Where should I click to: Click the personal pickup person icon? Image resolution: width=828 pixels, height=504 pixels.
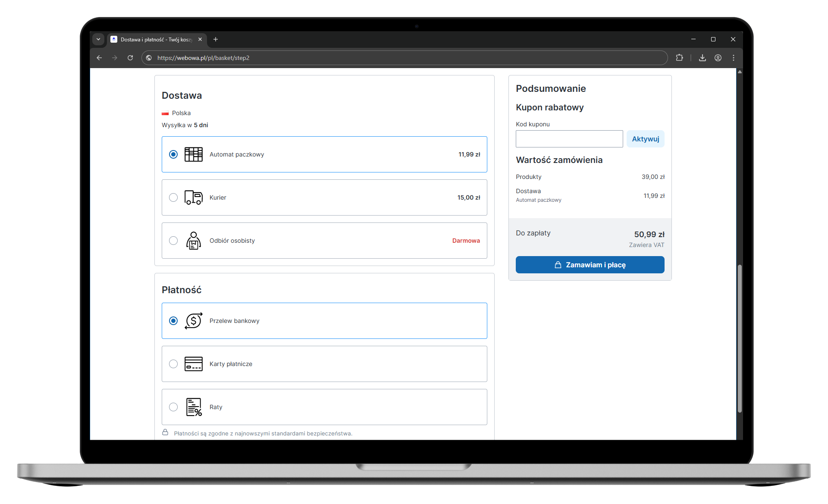pos(193,241)
